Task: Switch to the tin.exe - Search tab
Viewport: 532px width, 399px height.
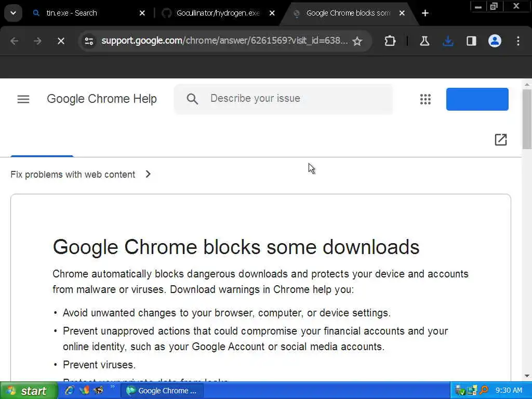Action: [x=72, y=13]
